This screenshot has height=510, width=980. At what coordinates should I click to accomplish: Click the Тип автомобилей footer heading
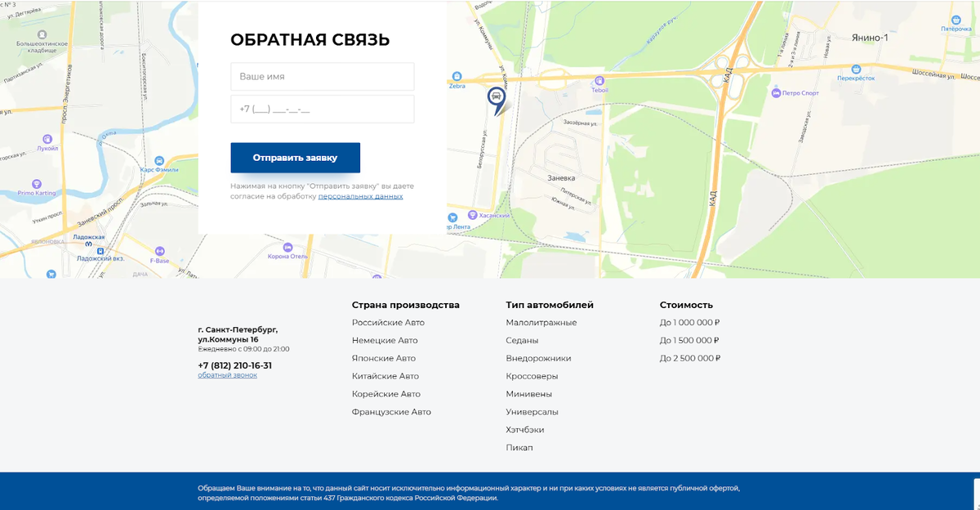point(550,305)
